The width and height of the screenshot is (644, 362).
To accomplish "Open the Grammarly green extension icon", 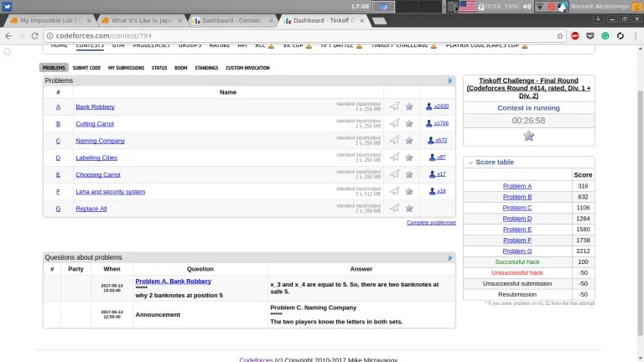I will pos(605,36).
